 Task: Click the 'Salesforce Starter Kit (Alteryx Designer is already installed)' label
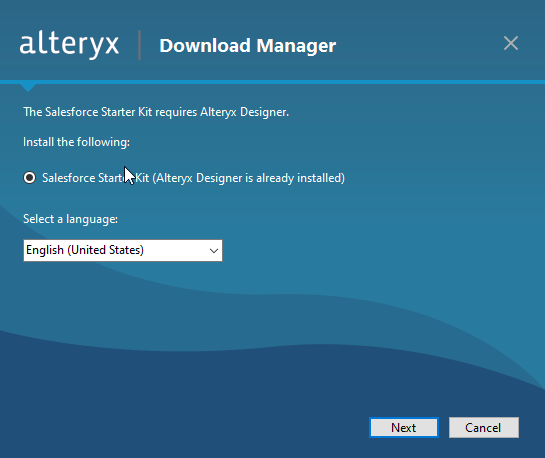(x=193, y=178)
